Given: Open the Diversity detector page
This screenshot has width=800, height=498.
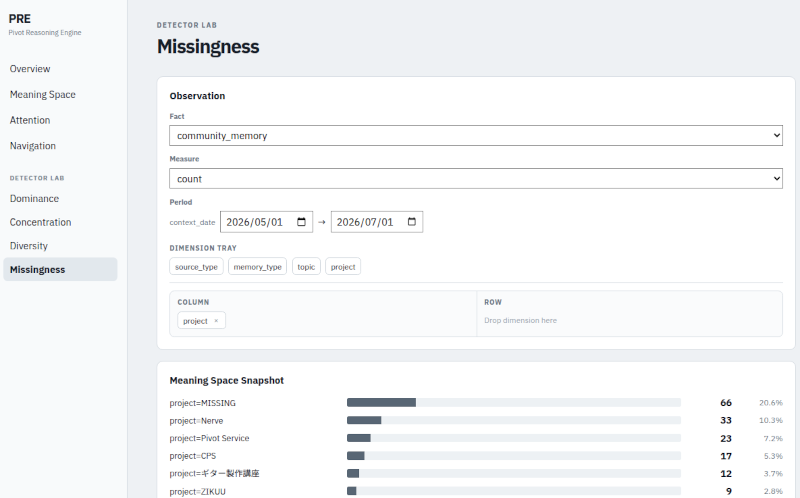Looking at the screenshot, I should [x=29, y=246].
